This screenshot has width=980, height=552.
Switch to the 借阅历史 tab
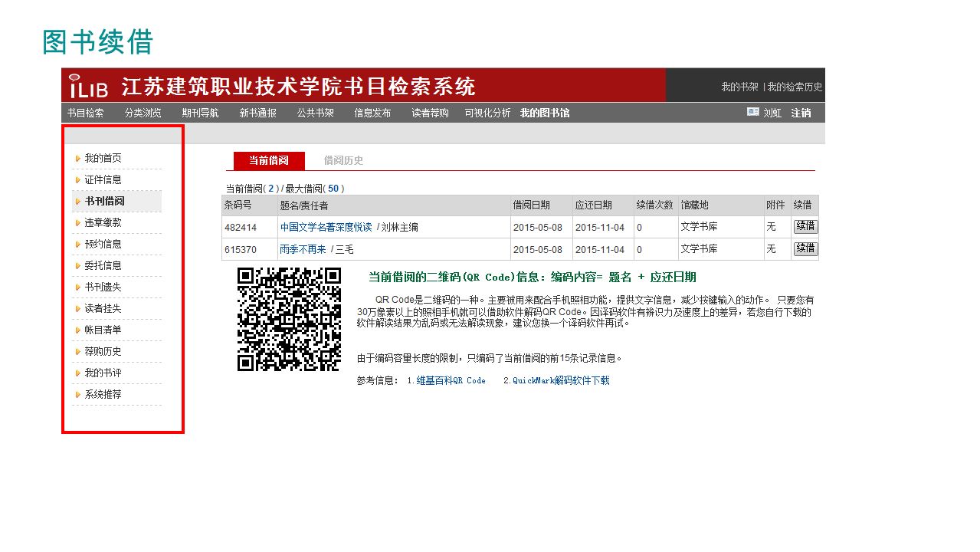tap(343, 160)
